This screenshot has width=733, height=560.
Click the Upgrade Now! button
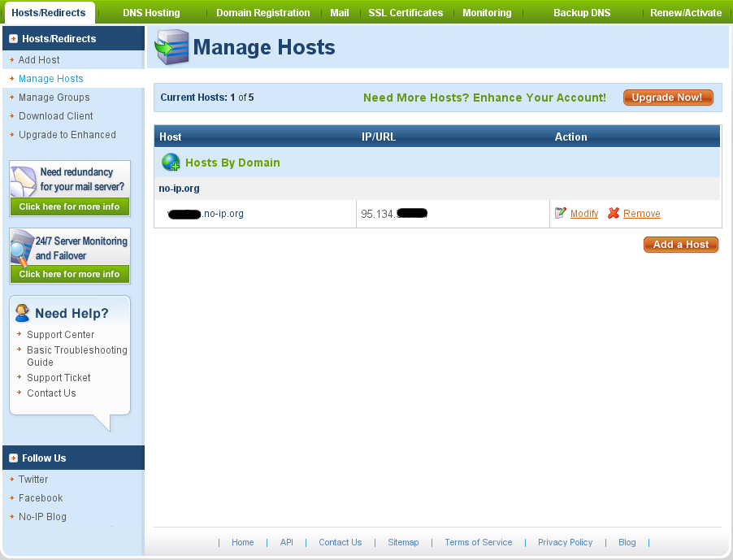pyautogui.click(x=667, y=98)
